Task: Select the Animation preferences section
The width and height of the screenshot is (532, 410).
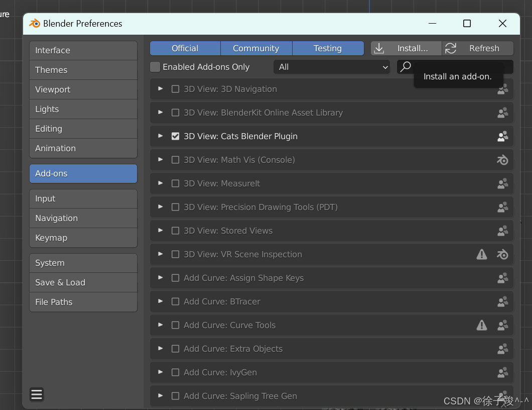Action: (x=83, y=148)
